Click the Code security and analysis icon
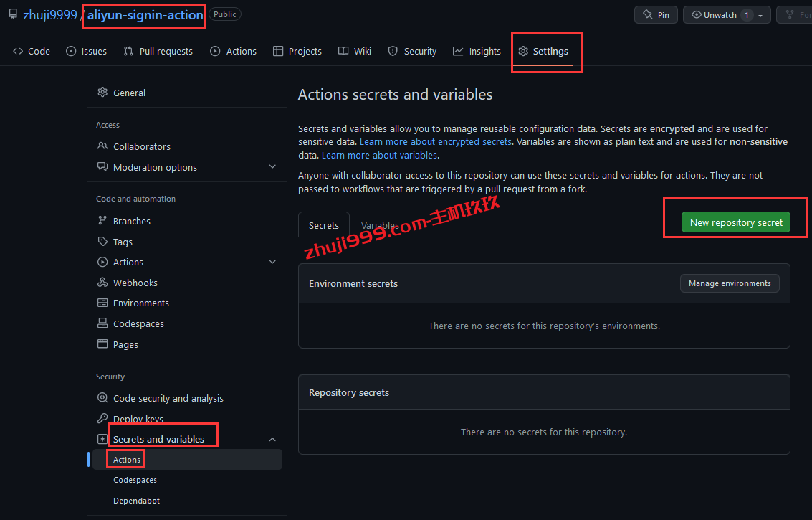The height and width of the screenshot is (520, 812). click(x=102, y=397)
